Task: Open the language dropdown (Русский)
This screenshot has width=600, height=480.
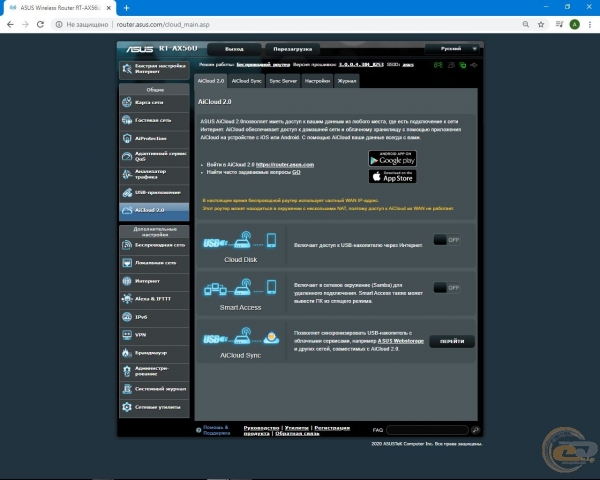Action: [452, 49]
